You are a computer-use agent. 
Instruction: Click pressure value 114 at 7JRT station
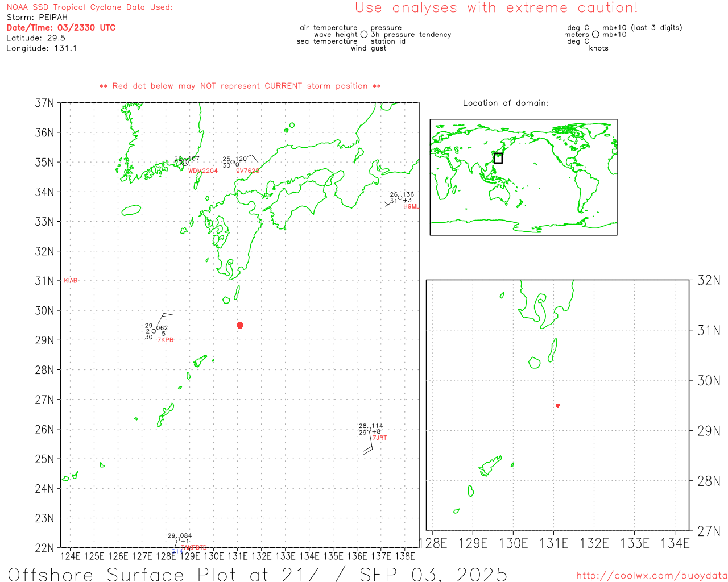click(378, 426)
